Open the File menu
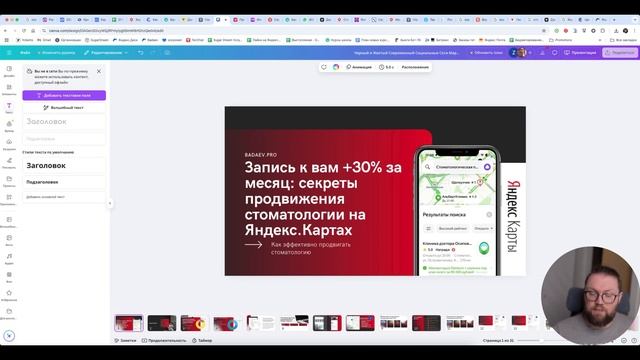The height and width of the screenshot is (360, 640). pos(25,53)
